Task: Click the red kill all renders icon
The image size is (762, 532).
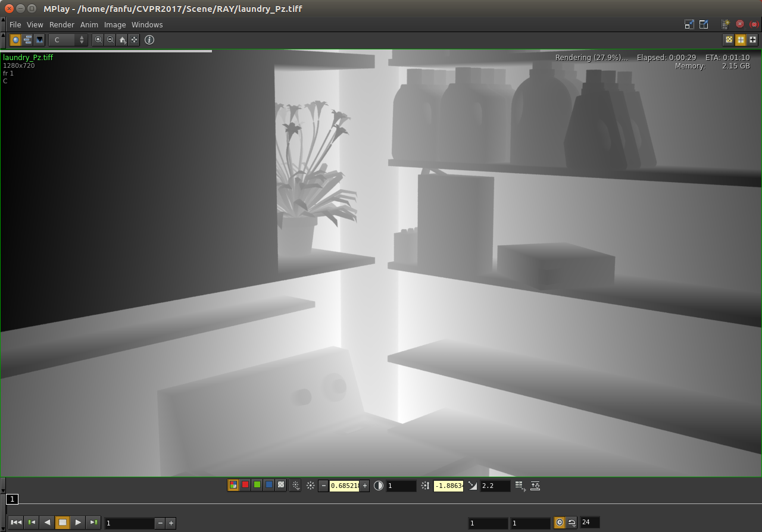Action: (754, 24)
